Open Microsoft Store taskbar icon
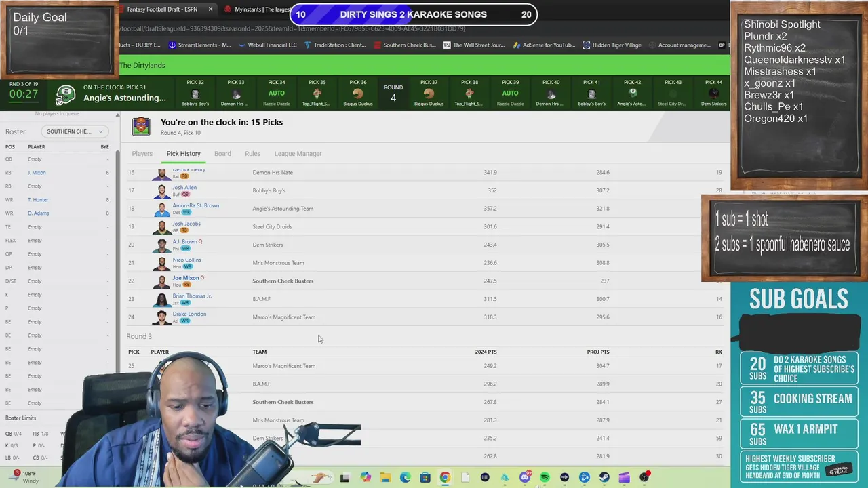 coord(425,478)
